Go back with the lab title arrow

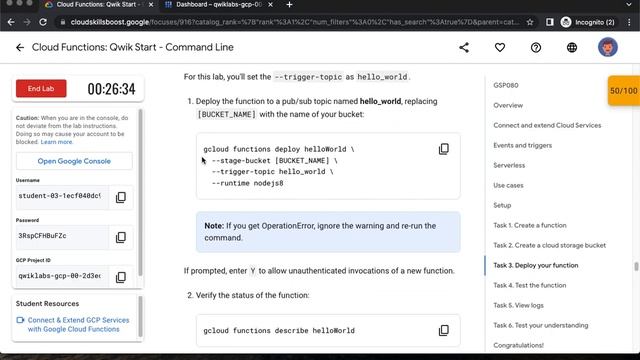click(x=20, y=47)
